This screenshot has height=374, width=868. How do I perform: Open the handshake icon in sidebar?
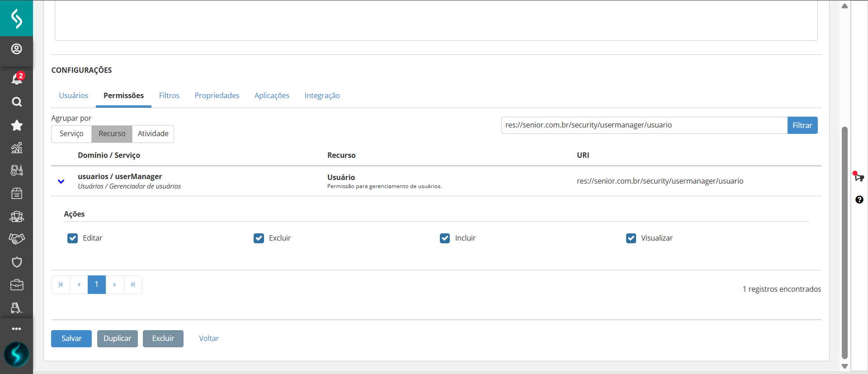17,239
